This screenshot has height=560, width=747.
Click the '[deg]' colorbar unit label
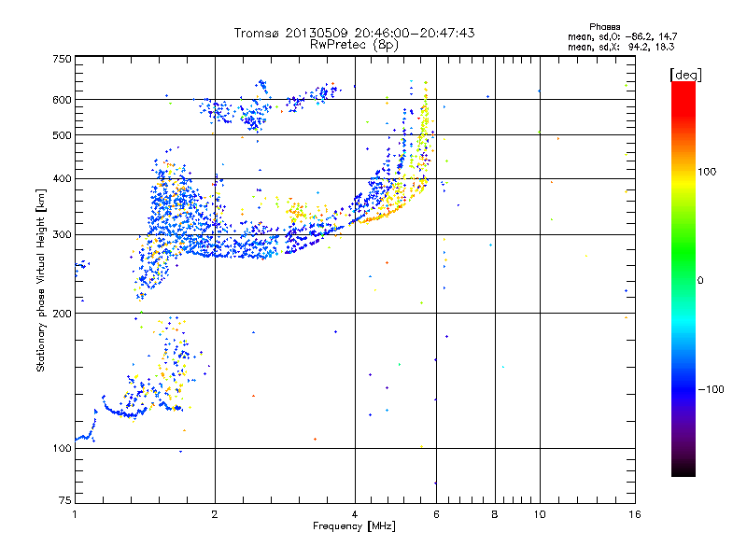click(685, 75)
